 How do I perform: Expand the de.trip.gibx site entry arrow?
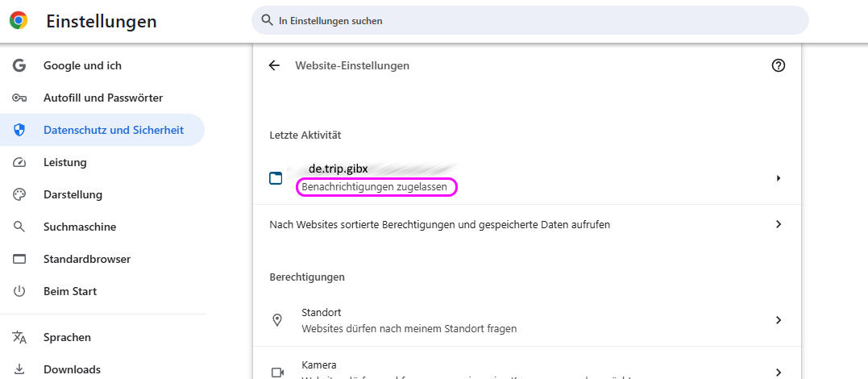point(778,177)
